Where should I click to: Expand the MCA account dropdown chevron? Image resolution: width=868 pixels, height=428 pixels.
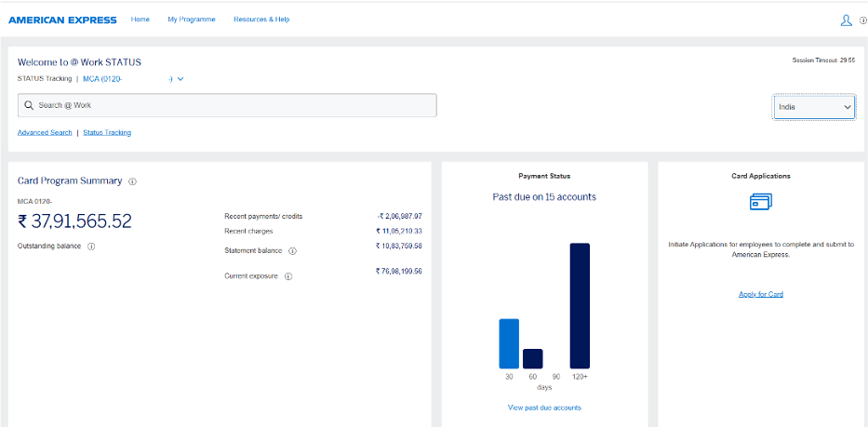pyautogui.click(x=180, y=79)
